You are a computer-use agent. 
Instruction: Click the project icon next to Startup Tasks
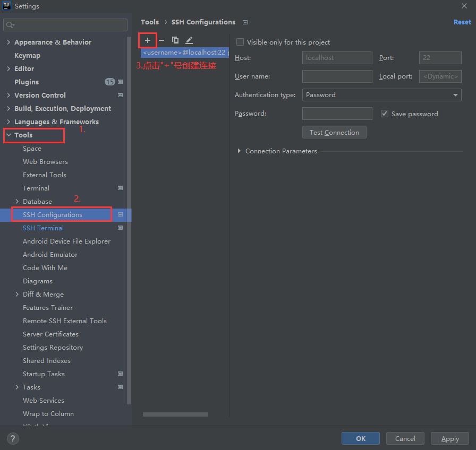pos(120,374)
